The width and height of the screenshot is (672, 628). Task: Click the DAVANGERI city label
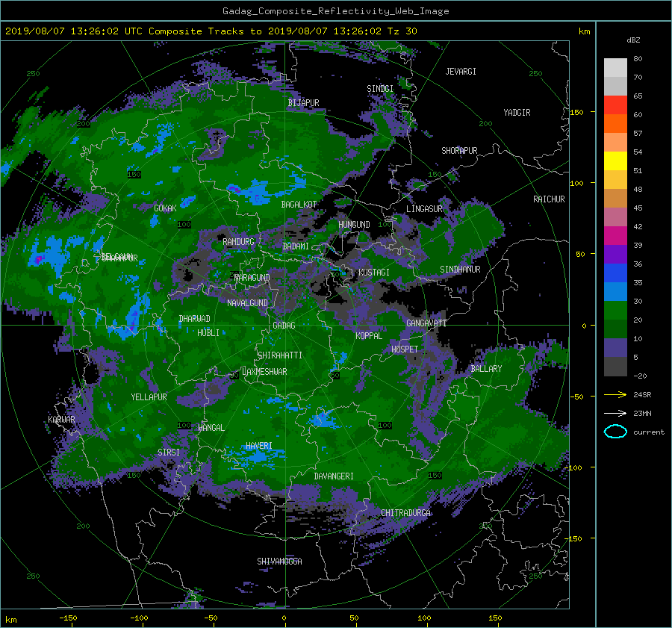coord(334,476)
